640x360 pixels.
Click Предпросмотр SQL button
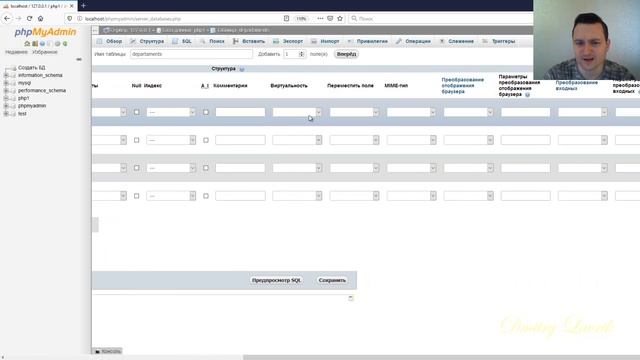pyautogui.click(x=276, y=280)
